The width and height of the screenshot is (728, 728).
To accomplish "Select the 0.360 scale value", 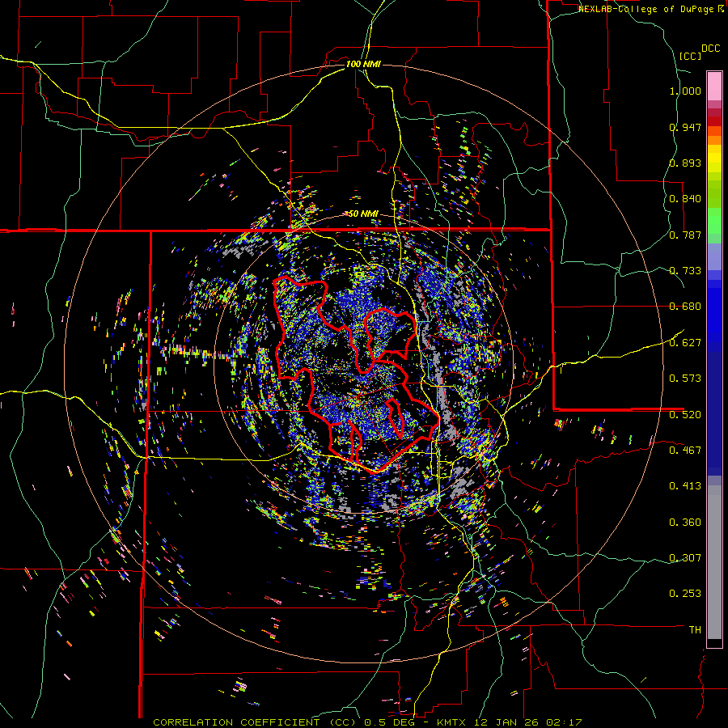I will [685, 523].
